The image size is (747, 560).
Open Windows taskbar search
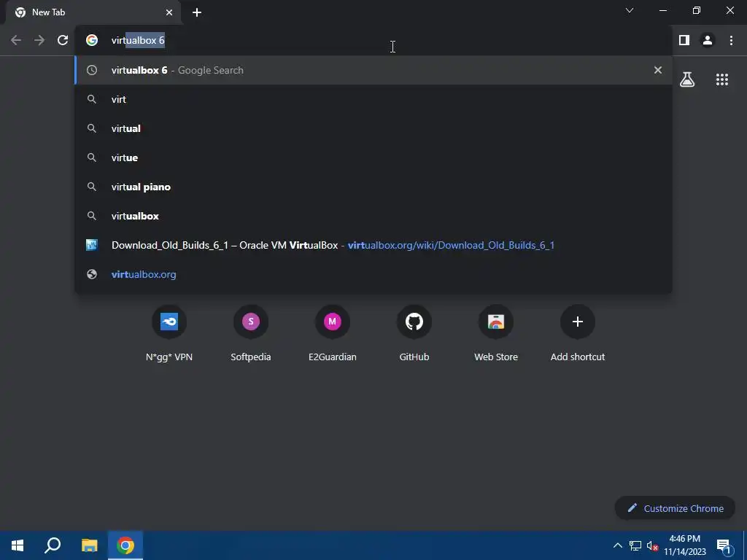(x=53, y=545)
